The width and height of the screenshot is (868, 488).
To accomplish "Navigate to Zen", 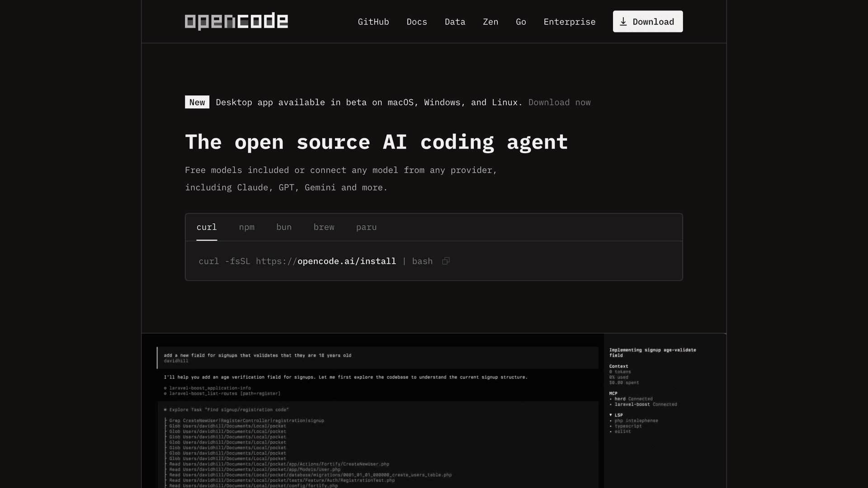I will tap(491, 22).
